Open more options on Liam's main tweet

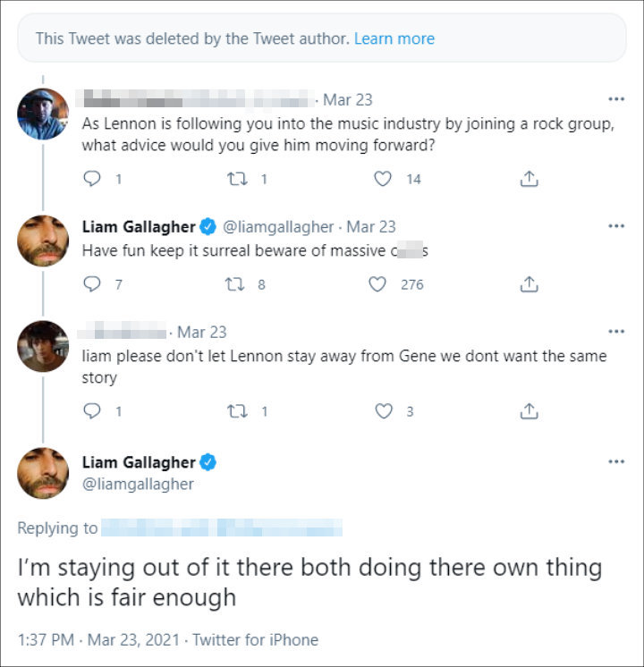616,461
